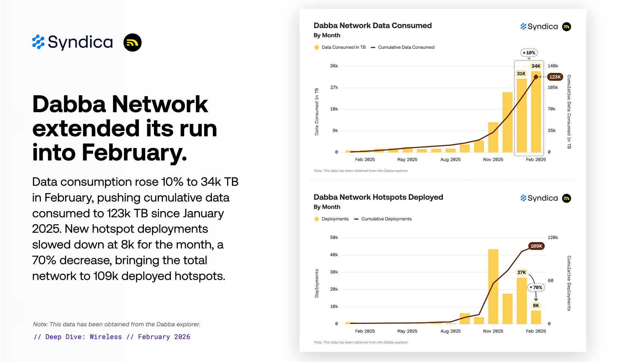Click Dabba icon in the Hotspots Deployed chart

[x=566, y=198]
